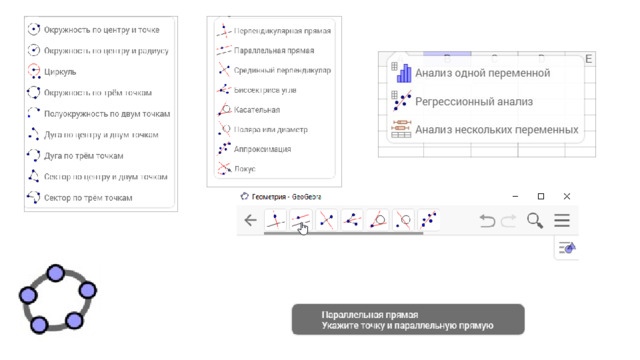The width and height of the screenshot is (640, 360).
Task: Select the Polar or diameter toolbar icon
Action: 403,220
